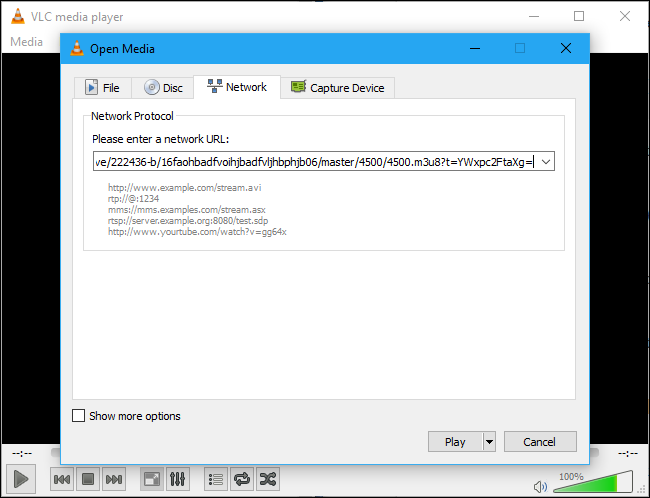Switch to the Disc tab
This screenshot has width=650, height=498.
click(x=163, y=88)
